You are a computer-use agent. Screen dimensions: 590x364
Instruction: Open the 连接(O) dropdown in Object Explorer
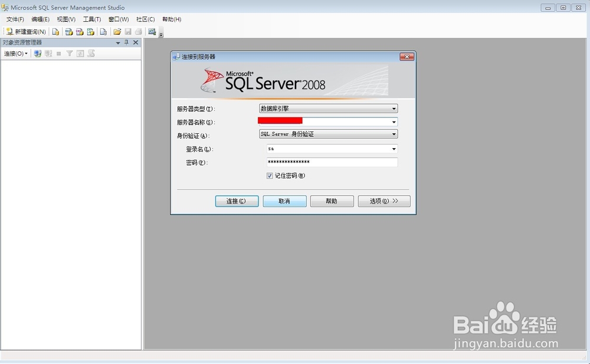coord(16,54)
